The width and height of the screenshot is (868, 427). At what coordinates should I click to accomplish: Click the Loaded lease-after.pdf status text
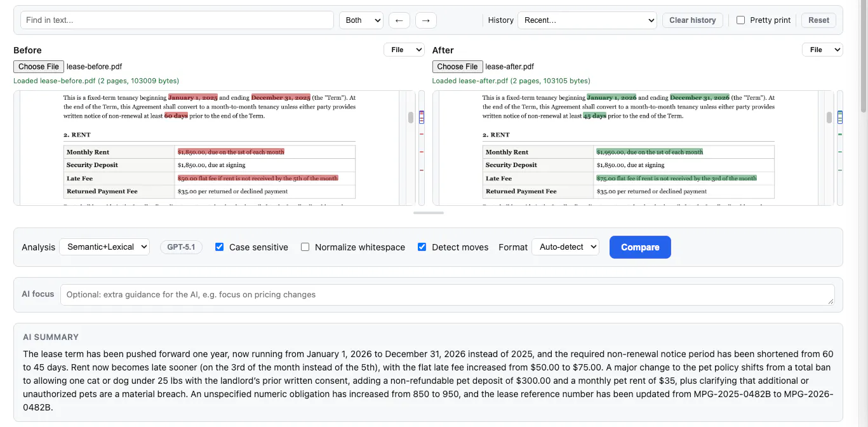[x=511, y=81]
